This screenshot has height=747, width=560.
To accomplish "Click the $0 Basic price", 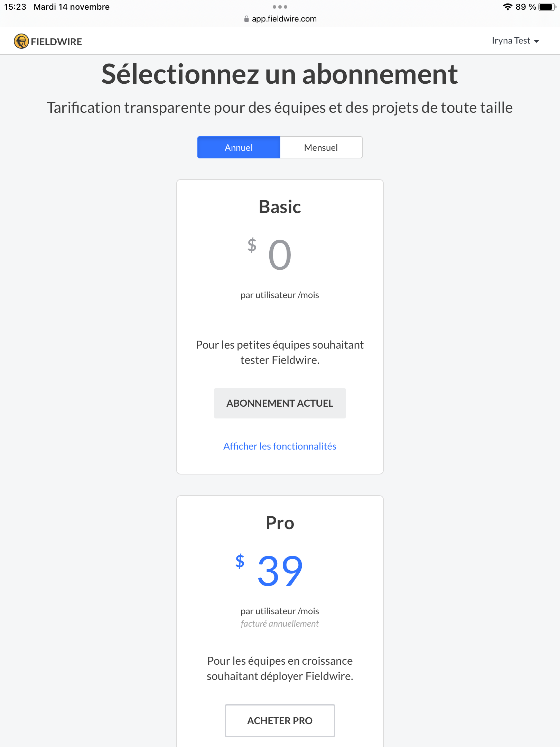I will (x=270, y=255).
